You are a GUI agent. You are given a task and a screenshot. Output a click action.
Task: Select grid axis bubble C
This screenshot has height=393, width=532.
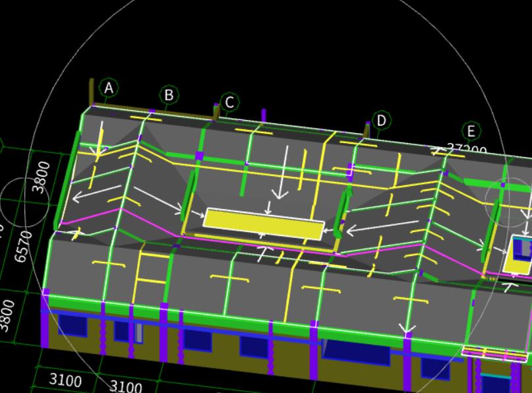(x=229, y=102)
